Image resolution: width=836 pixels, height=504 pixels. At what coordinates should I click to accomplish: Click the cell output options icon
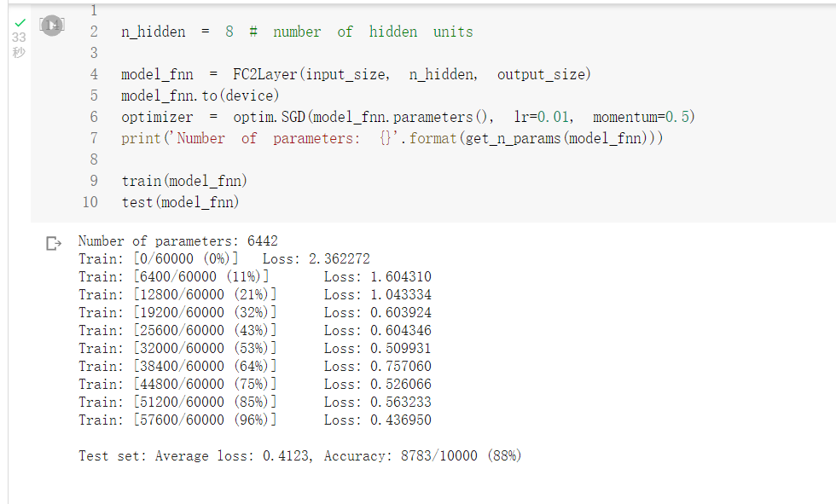coord(54,244)
